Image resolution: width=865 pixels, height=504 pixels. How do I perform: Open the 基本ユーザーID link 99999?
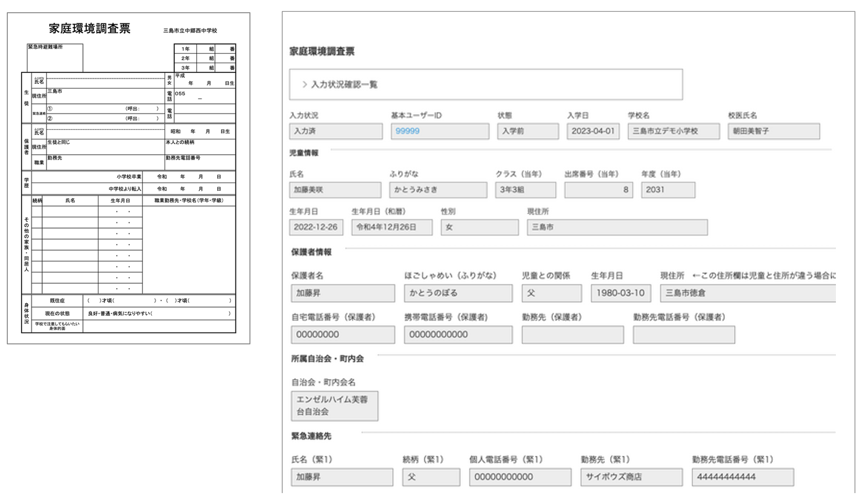(x=407, y=131)
